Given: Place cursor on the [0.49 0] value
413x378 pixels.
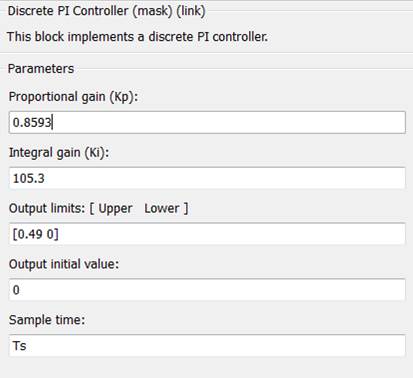Looking at the screenshot, I should tap(35, 234).
